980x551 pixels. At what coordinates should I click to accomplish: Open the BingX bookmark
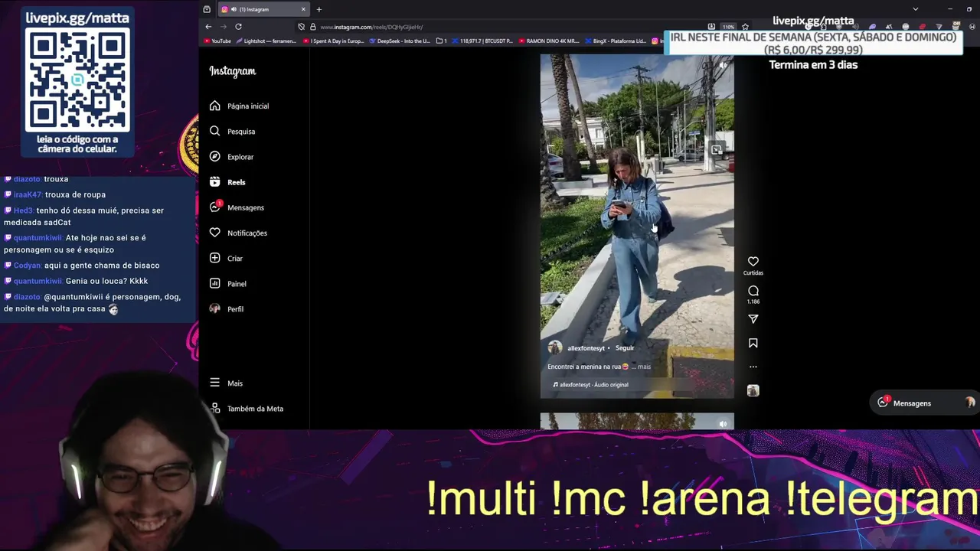tap(616, 41)
